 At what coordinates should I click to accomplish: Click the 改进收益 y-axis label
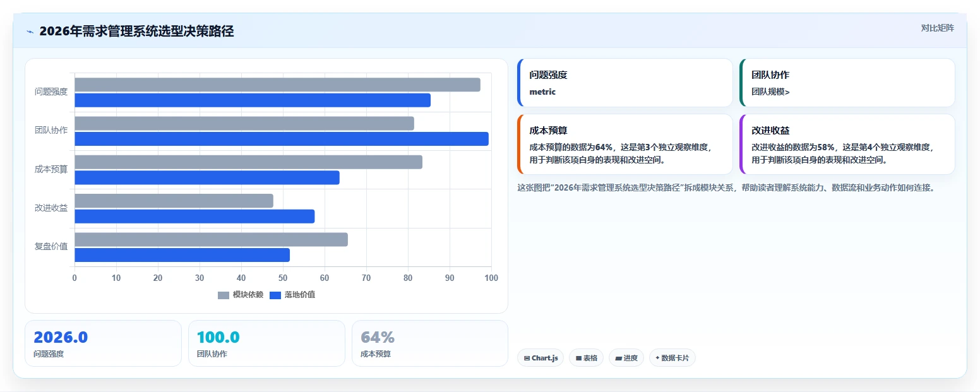tap(51, 208)
